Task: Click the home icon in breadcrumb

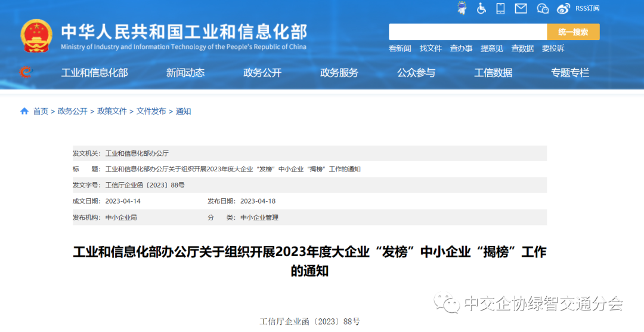Action: [x=24, y=111]
